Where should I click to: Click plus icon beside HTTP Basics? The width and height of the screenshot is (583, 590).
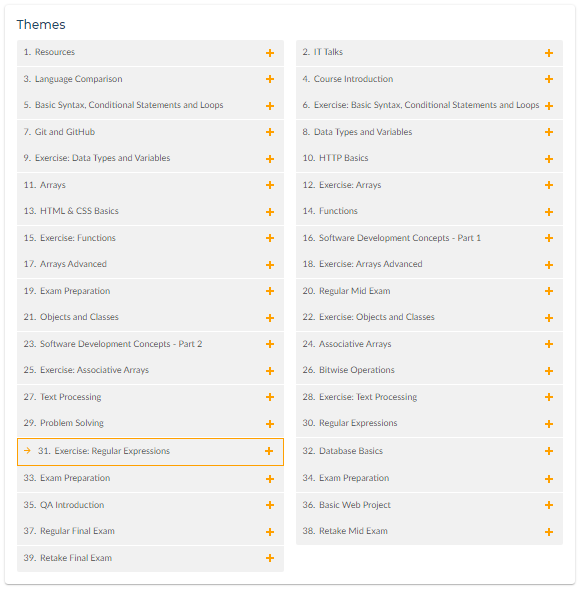coord(549,159)
